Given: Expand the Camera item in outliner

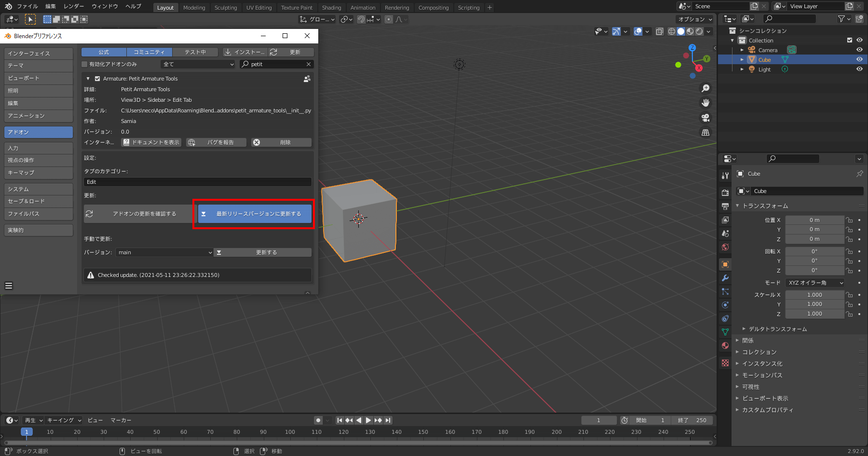Looking at the screenshot, I should coord(742,50).
